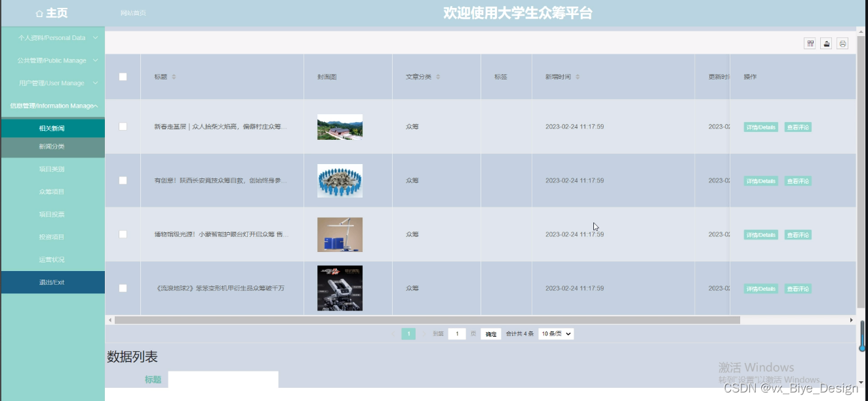Expand 用户管理/User Manage menu

(52, 83)
